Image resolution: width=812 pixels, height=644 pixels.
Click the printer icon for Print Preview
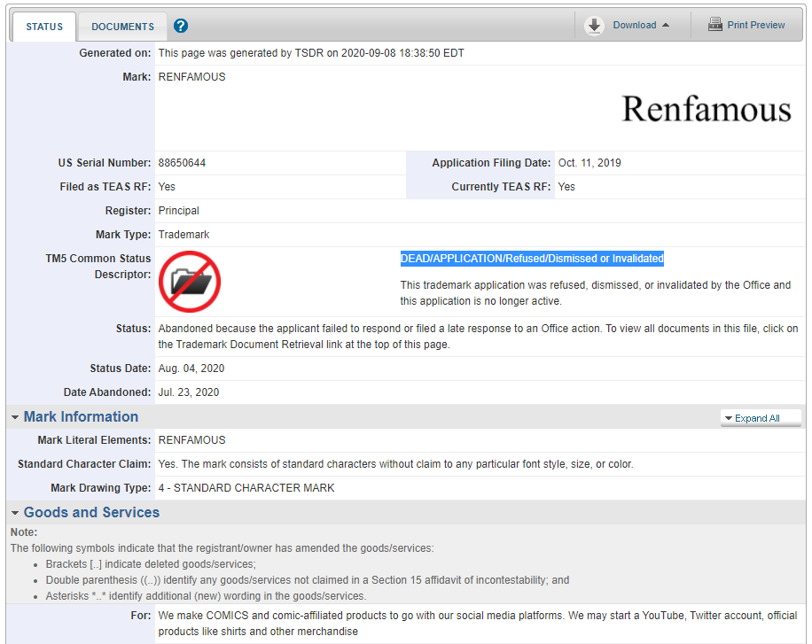[715, 24]
